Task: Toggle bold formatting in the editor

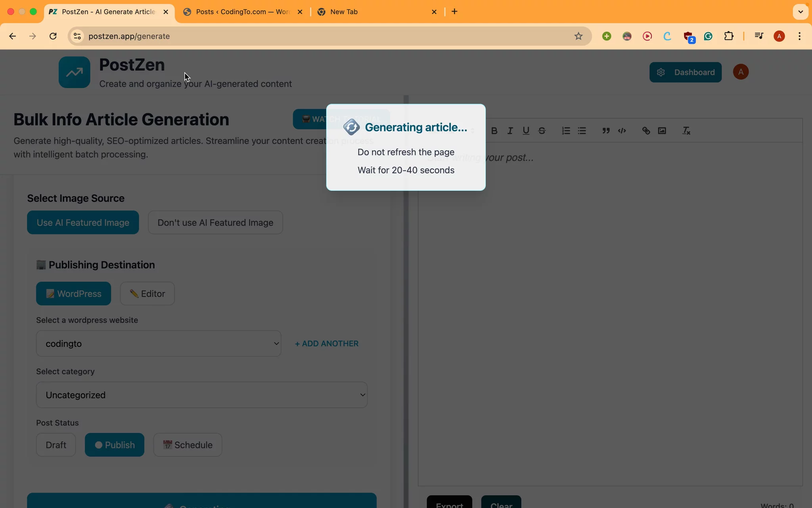Action: pos(494,131)
